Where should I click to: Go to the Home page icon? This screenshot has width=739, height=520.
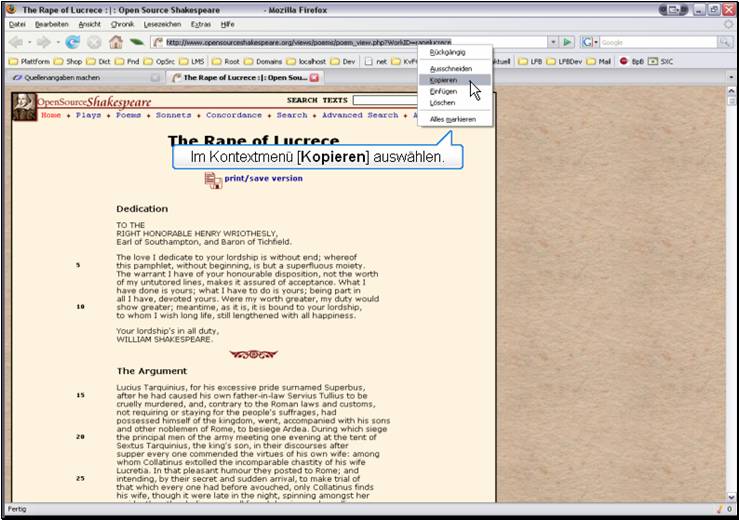click(116, 42)
